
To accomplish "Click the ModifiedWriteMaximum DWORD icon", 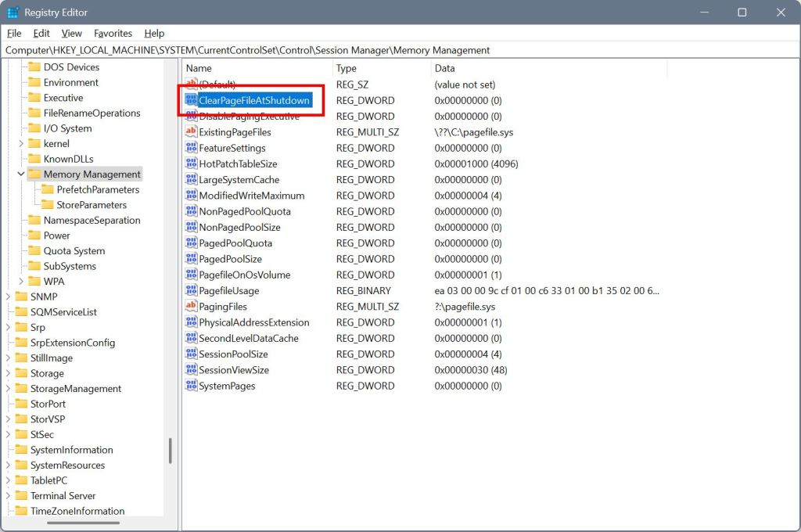I will (191, 196).
